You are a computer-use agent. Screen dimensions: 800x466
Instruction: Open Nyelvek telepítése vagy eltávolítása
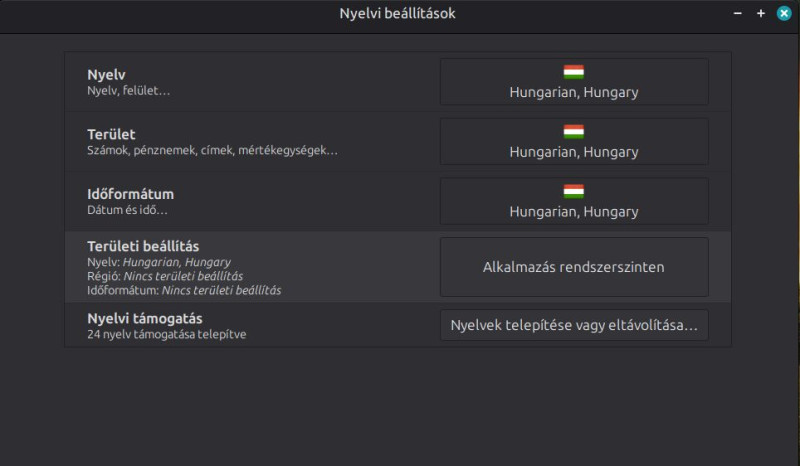point(574,325)
